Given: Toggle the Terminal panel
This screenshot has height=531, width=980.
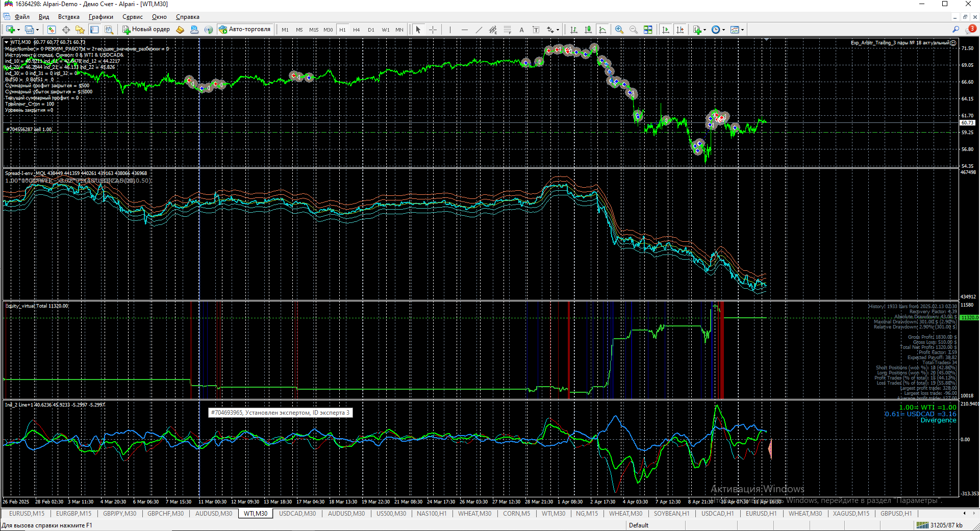Looking at the screenshot, I should point(94,30).
